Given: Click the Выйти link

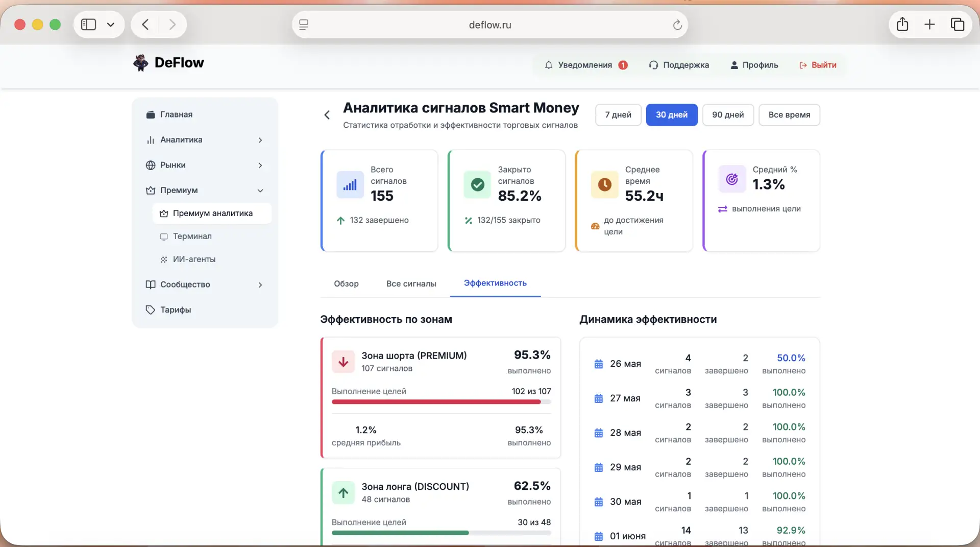Looking at the screenshot, I should [x=818, y=65].
